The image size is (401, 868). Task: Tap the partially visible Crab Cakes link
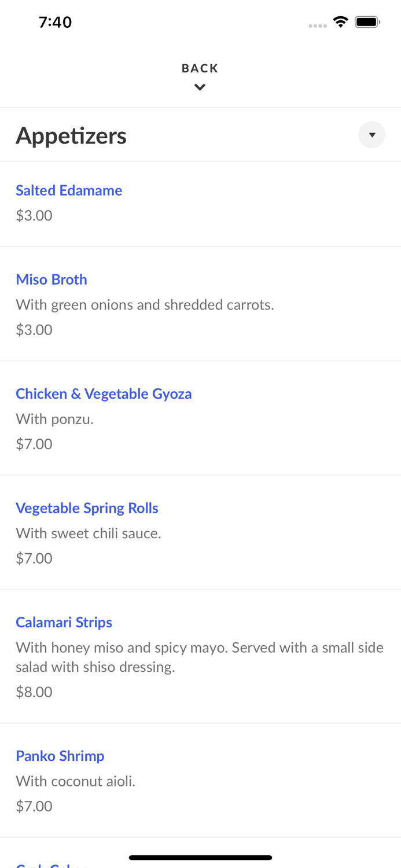(49, 865)
